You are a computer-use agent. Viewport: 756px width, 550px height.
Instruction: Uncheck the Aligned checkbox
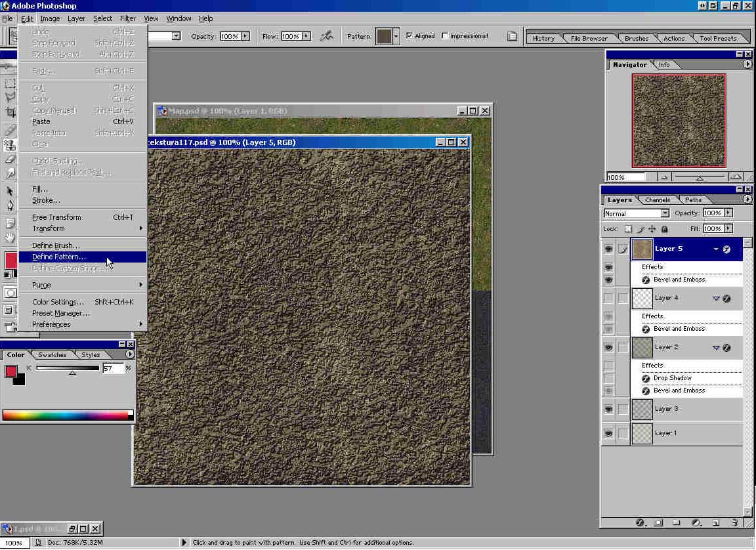(x=409, y=36)
